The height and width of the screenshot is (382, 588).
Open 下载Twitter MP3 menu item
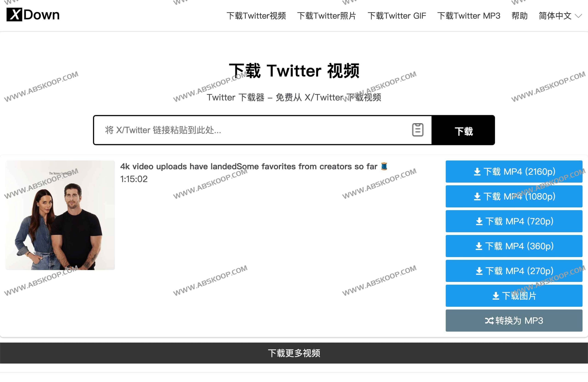(469, 16)
